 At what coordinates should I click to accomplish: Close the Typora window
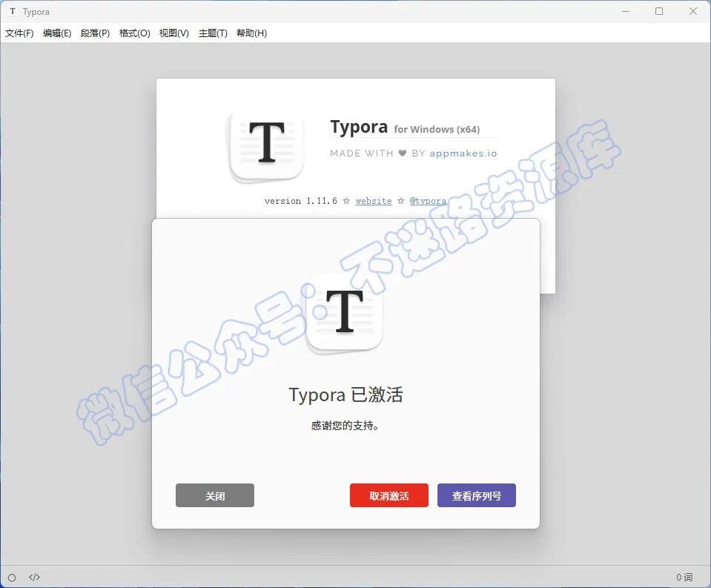click(693, 11)
